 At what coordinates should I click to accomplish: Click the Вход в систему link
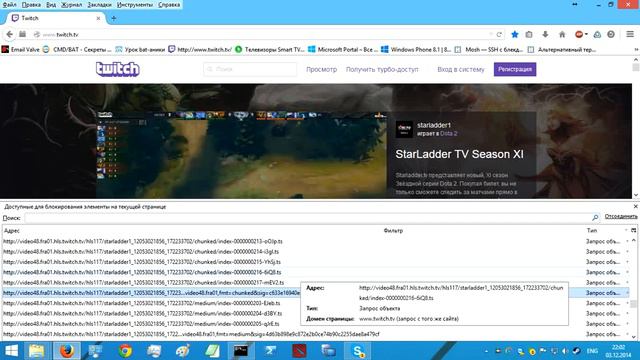[460, 69]
